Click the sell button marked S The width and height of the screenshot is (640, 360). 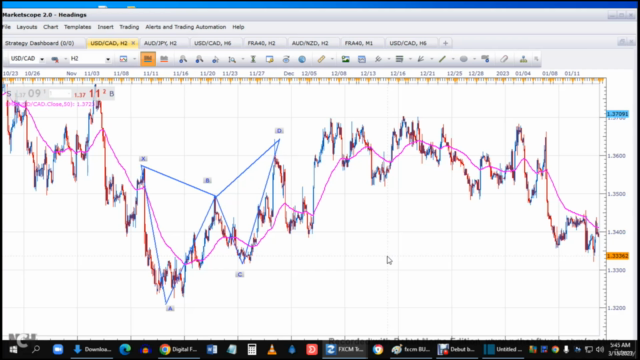coord(9,94)
